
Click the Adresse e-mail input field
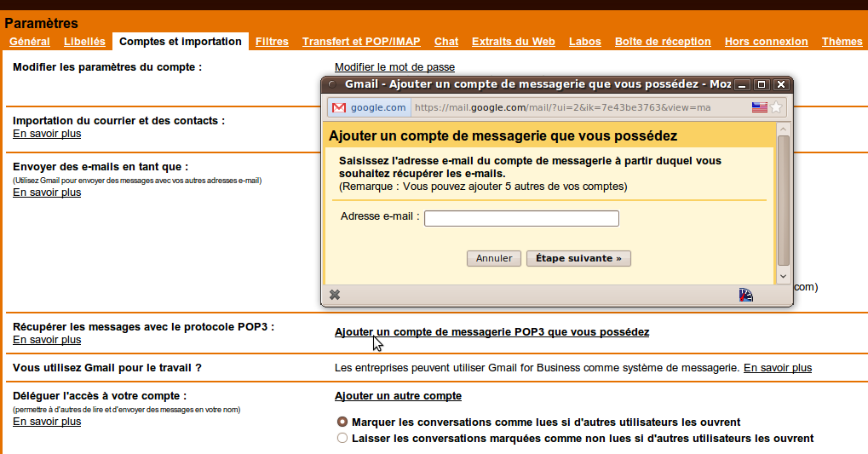coord(521,218)
